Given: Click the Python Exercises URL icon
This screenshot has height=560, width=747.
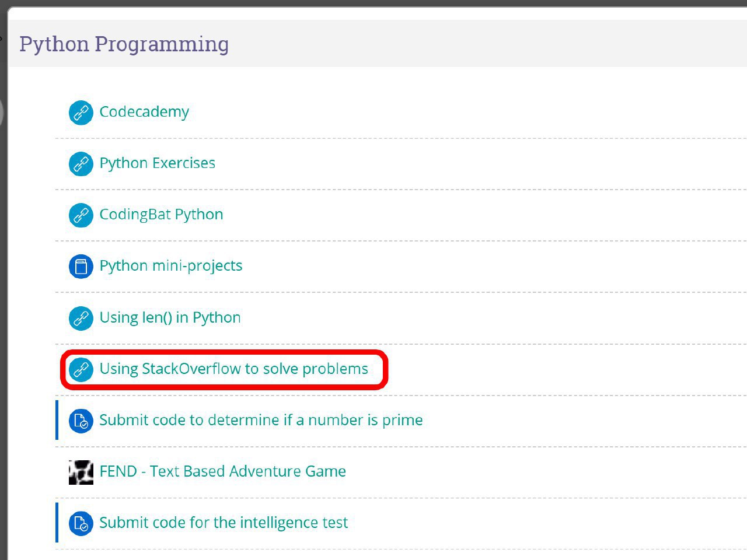Looking at the screenshot, I should [x=81, y=164].
